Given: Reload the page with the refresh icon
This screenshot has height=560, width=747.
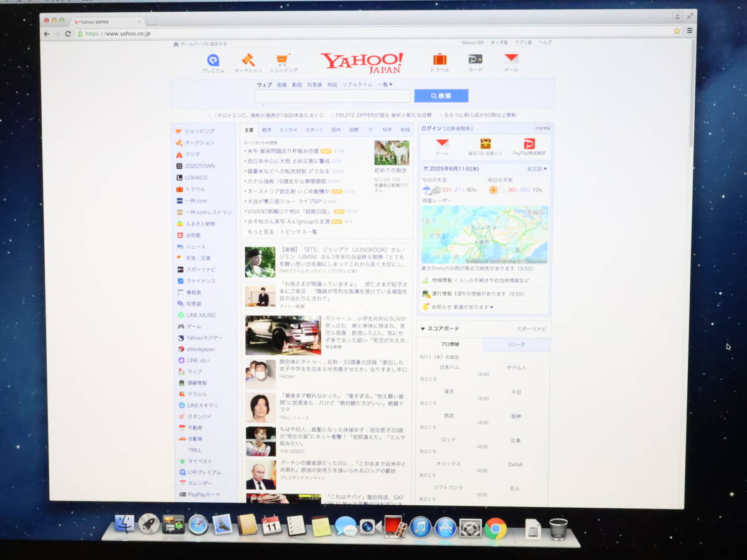Looking at the screenshot, I should point(68,34).
